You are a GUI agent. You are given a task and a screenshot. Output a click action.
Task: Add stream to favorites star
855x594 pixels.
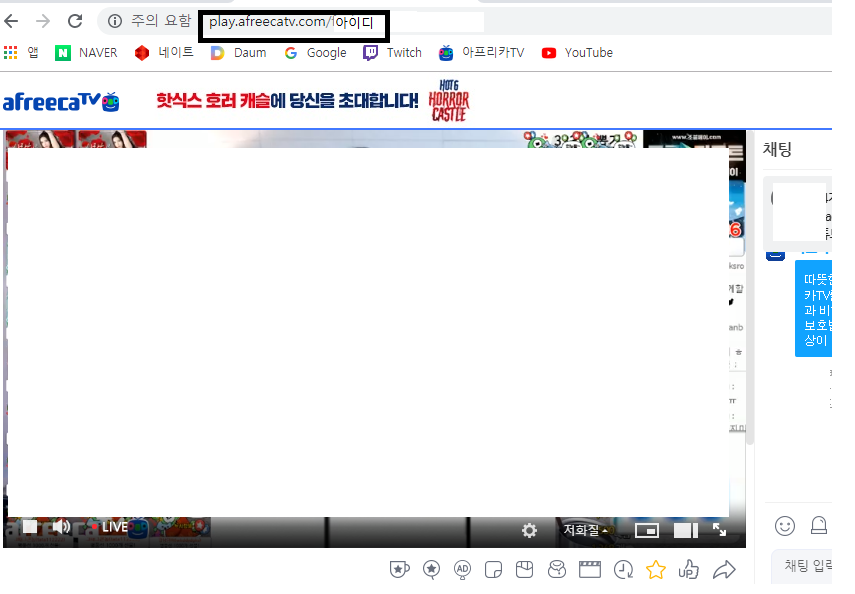[x=655, y=570]
